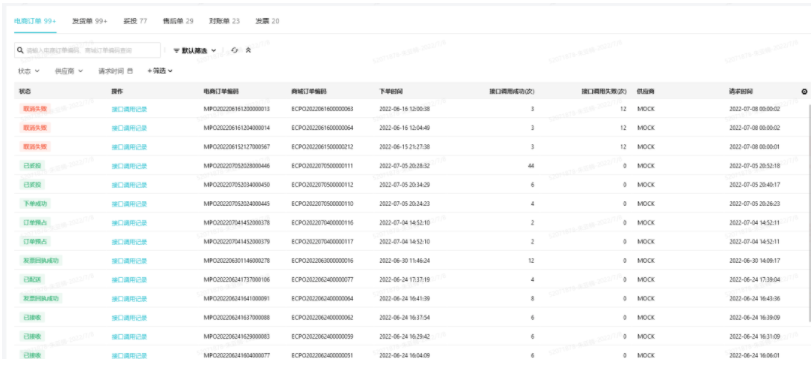Image resolution: width=811 pixels, height=374 pixels.
Task: Open 接口调用记录 for order MPO202206152127000567
Action: 129,147
